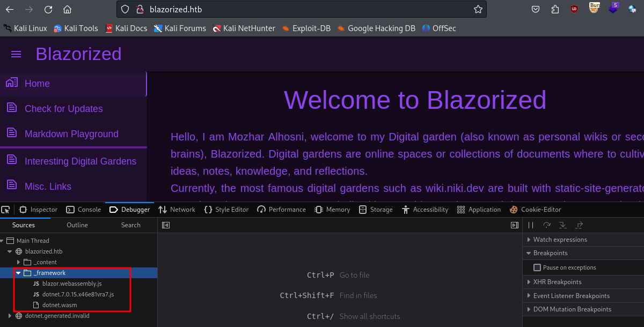Go to Markdown Playground in sidebar
Viewport: 644px width, 327px height.
click(x=71, y=134)
